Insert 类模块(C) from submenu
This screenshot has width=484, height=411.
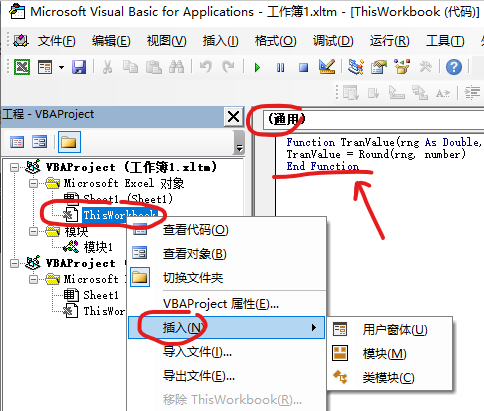[x=389, y=378]
